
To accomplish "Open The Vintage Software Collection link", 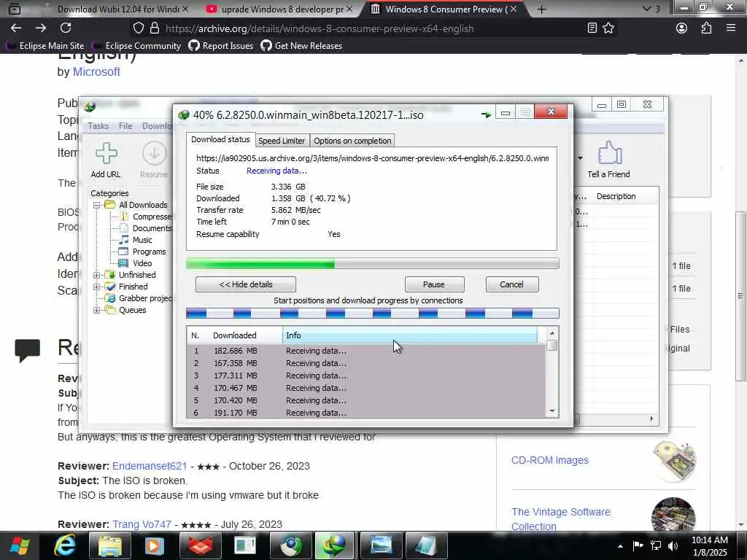I will coord(561,519).
